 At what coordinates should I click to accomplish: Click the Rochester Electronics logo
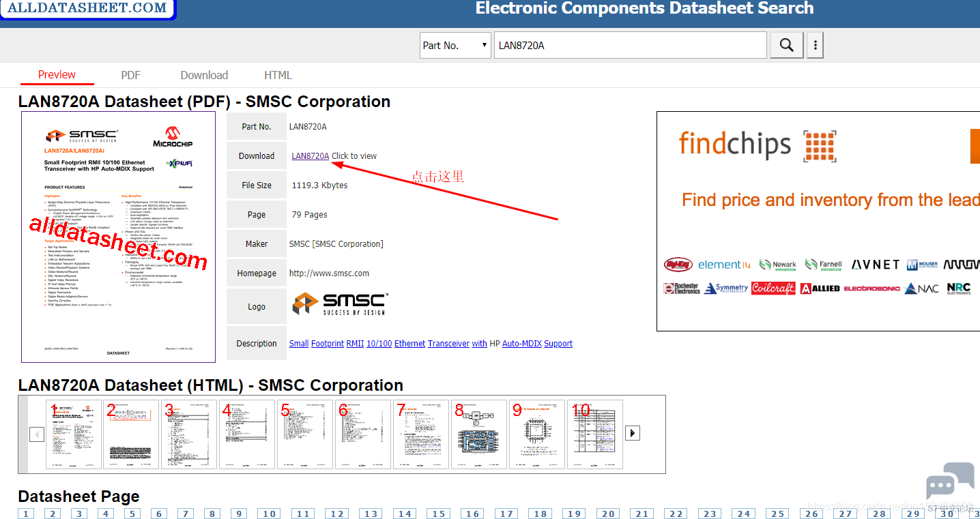[x=682, y=288]
